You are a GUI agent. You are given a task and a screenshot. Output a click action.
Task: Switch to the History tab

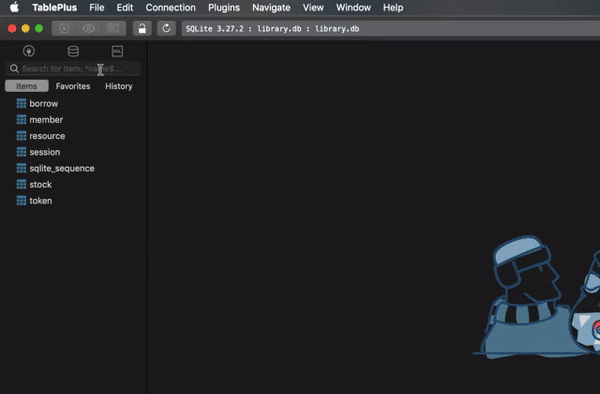tap(119, 86)
